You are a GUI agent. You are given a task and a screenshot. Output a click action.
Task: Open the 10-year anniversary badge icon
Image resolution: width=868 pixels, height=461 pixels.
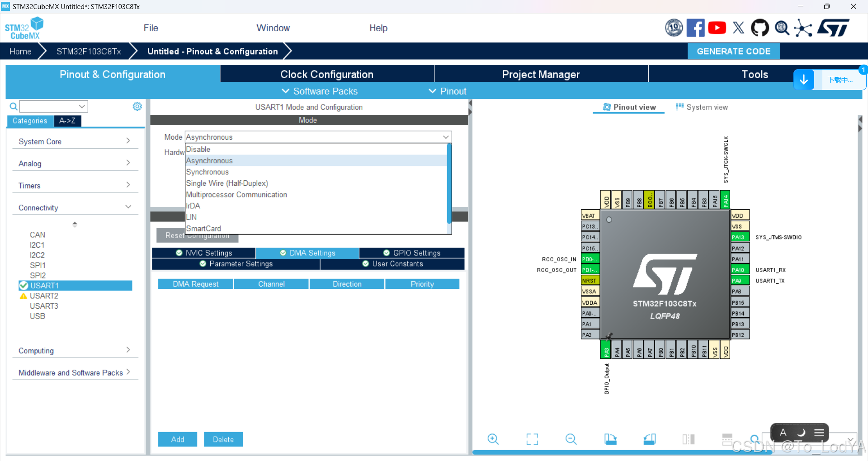click(674, 28)
